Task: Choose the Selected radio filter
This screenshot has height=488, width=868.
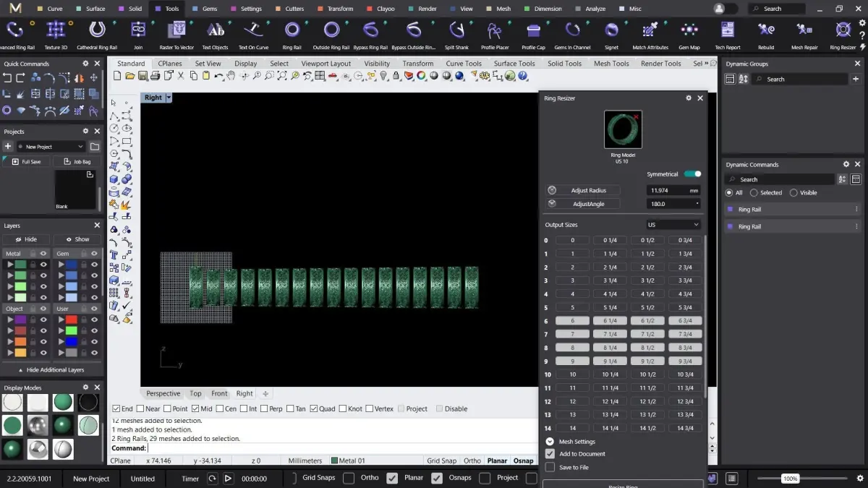Action: click(754, 193)
